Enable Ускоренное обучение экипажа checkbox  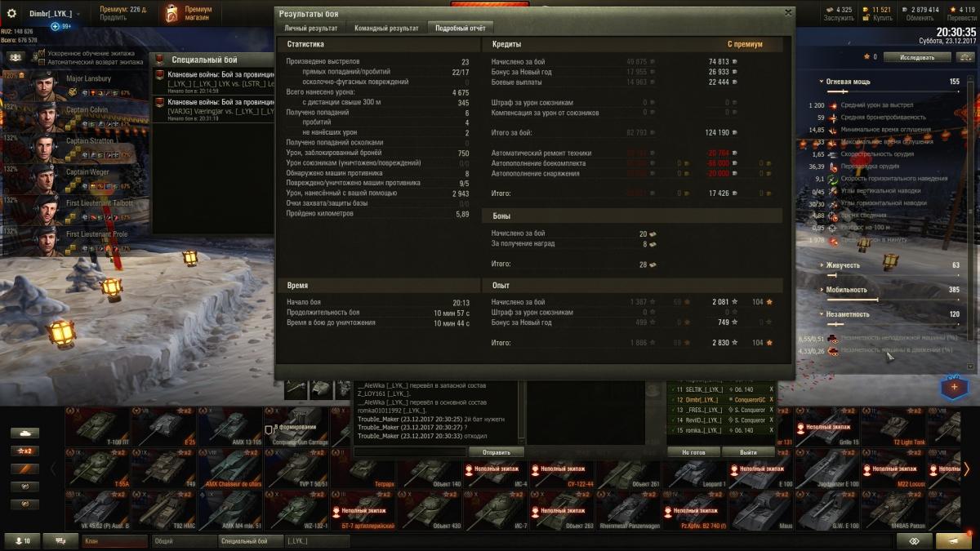42,53
